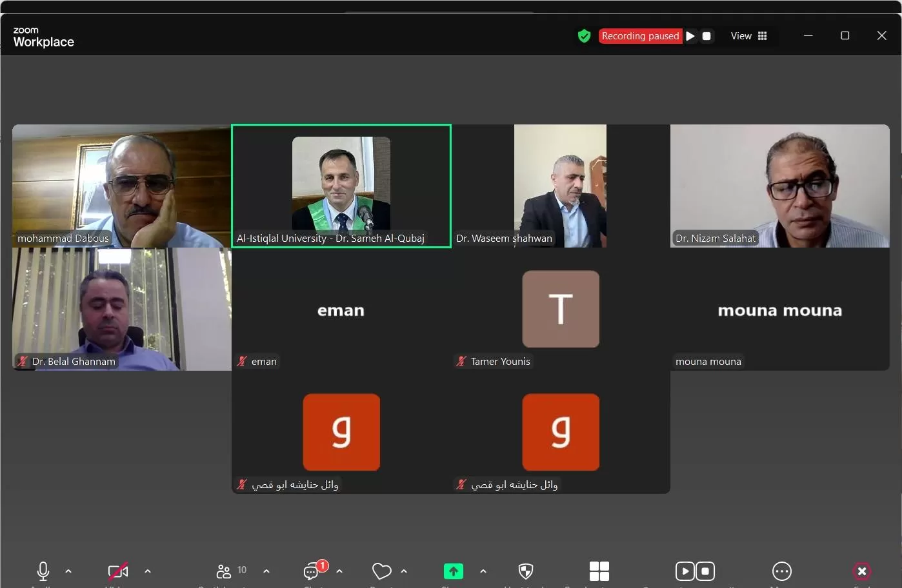The height and width of the screenshot is (588, 902).
Task: Open the Reactions heart icon
Action: (x=381, y=571)
